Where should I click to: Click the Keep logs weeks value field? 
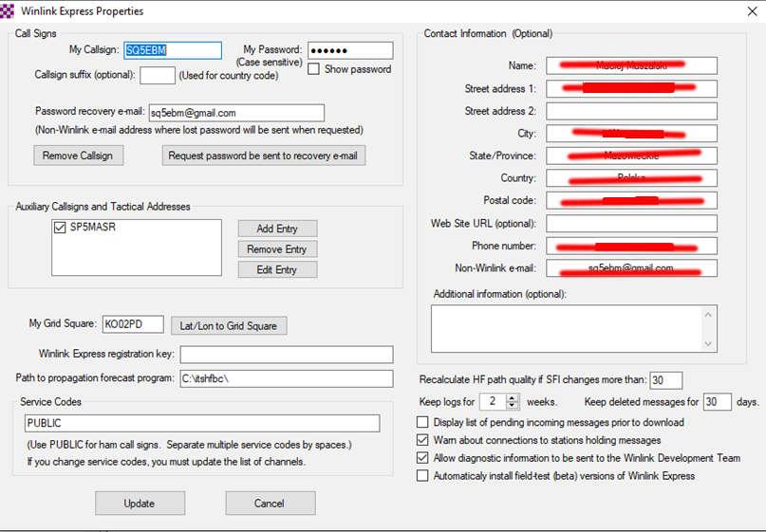[x=494, y=402]
